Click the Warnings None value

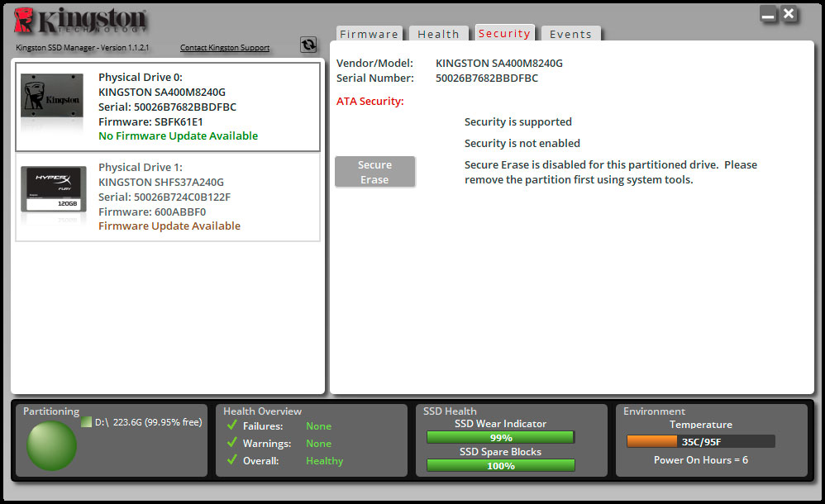(x=319, y=444)
